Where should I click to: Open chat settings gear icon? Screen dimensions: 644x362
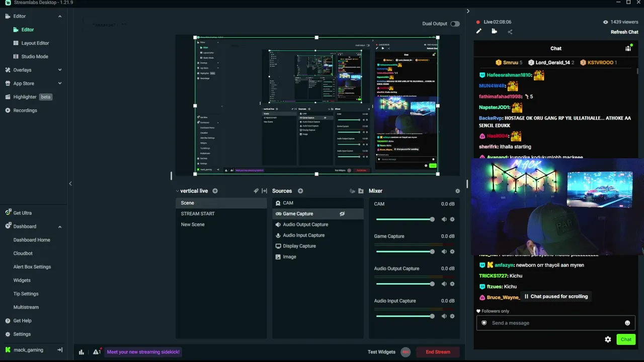tap(608, 339)
